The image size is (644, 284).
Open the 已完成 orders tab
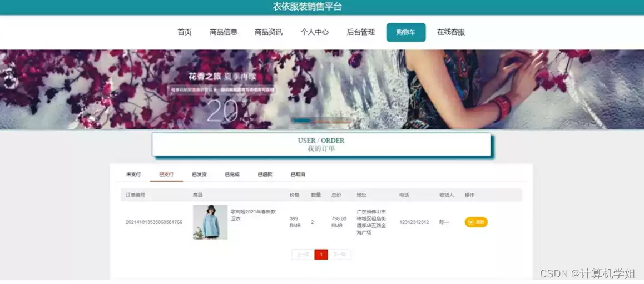[232, 175]
